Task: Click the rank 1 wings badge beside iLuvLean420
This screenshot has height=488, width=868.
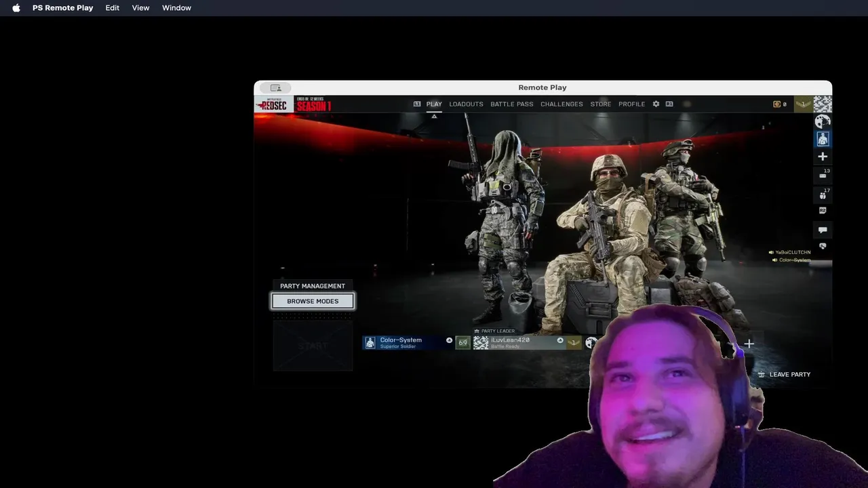Action: [x=574, y=343]
